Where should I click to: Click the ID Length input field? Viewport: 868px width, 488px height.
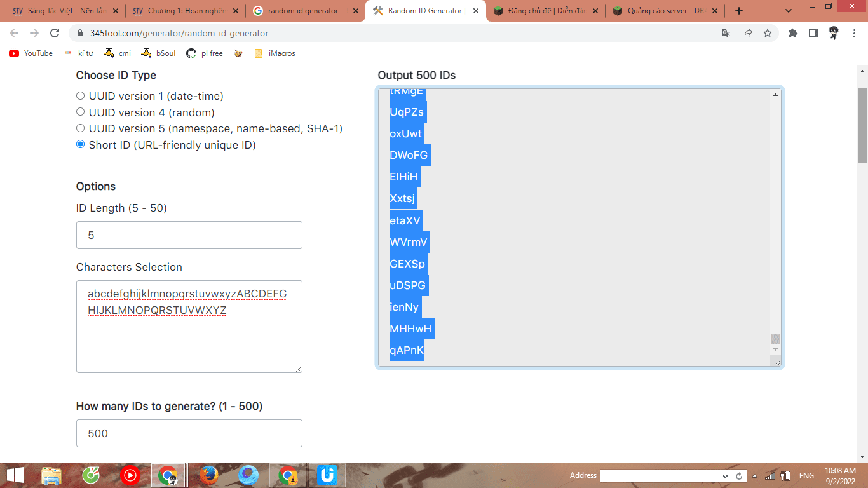pos(189,235)
